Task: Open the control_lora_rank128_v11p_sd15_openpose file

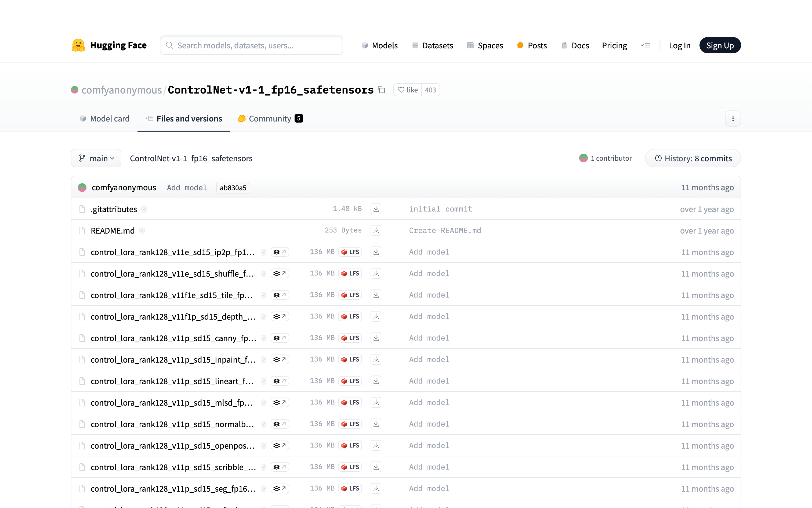Action: click(x=172, y=446)
